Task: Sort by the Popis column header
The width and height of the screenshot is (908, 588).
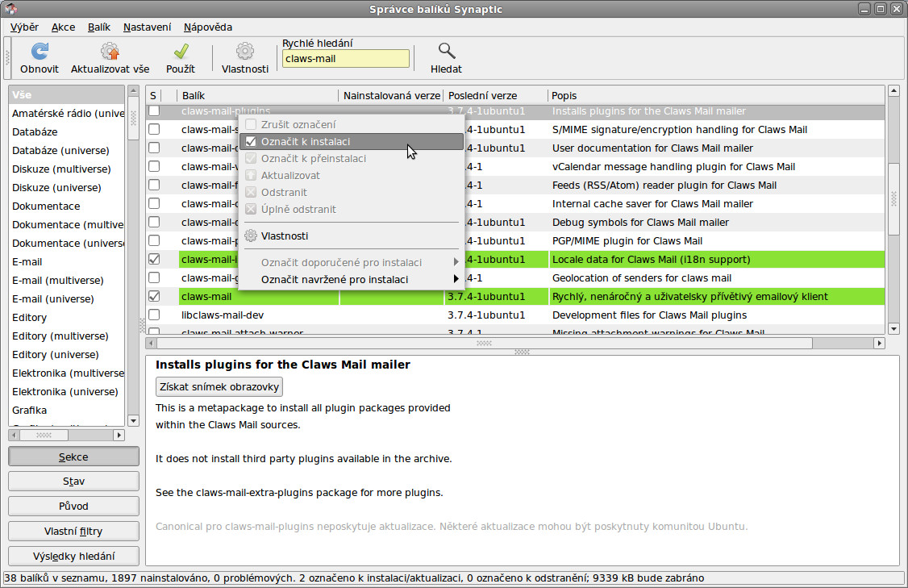Action: [x=716, y=96]
